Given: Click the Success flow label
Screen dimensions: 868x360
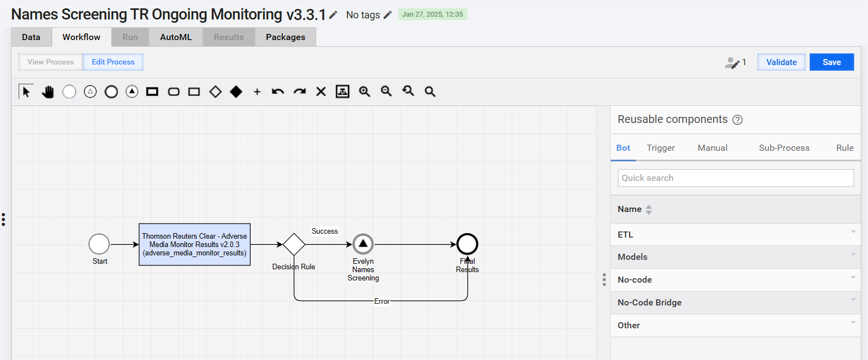Looking at the screenshot, I should click(x=325, y=231).
